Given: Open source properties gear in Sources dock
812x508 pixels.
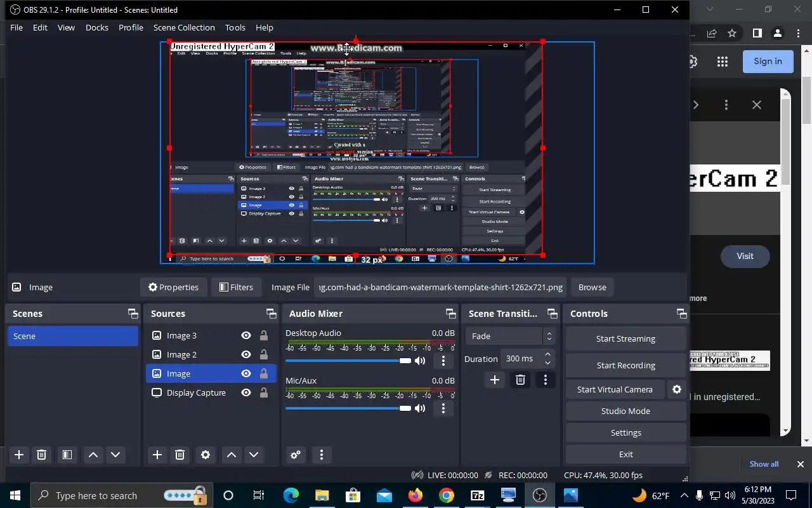Looking at the screenshot, I should [206, 455].
